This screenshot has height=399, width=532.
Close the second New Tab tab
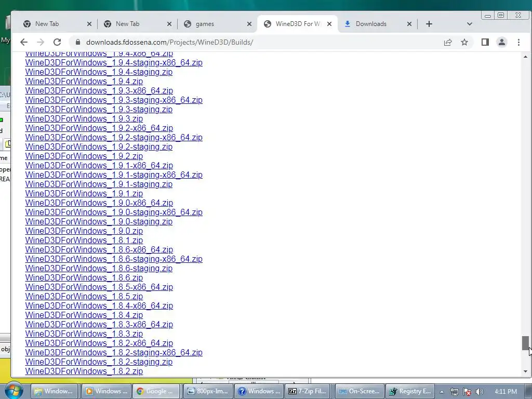169,24
